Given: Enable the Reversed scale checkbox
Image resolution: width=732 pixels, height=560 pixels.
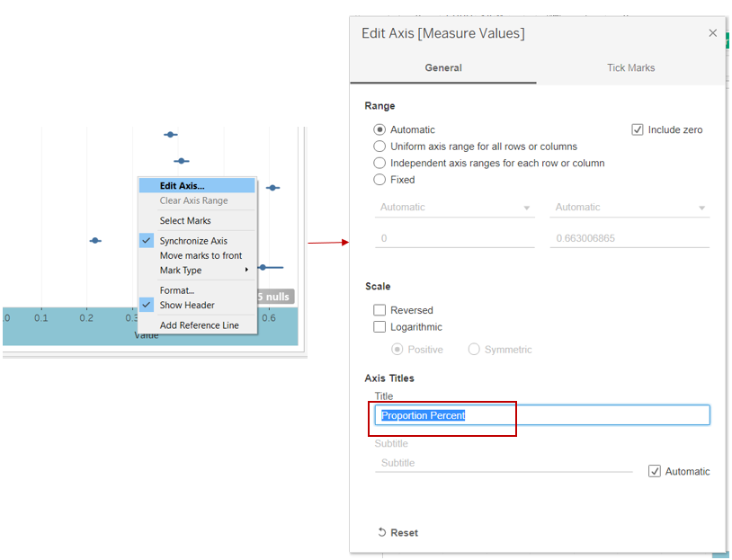Looking at the screenshot, I should click(380, 310).
